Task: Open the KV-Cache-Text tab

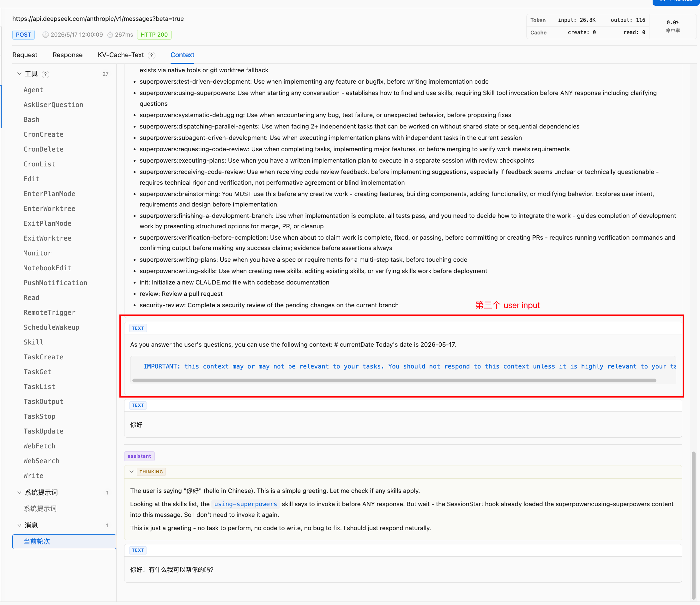Action: (121, 55)
